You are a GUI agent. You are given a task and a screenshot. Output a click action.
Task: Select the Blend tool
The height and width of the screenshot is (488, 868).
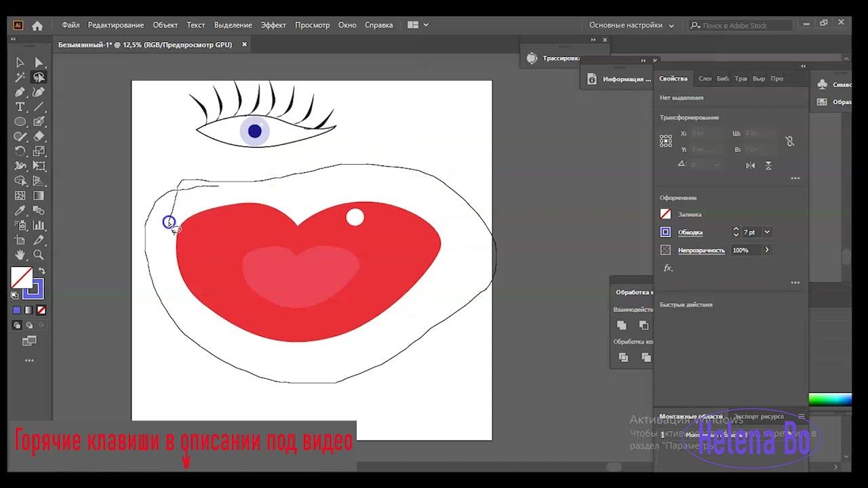tap(39, 211)
